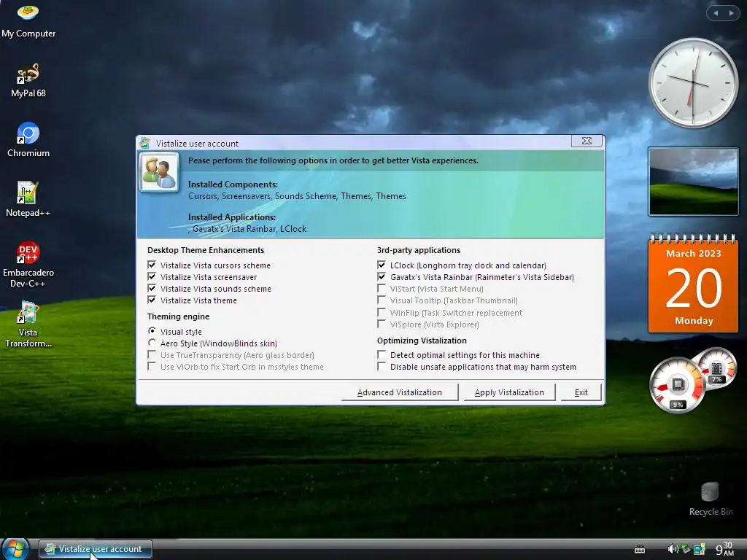The height and width of the screenshot is (560, 747).
Task: Click the Advanced Vistalization button
Action: 400,392
